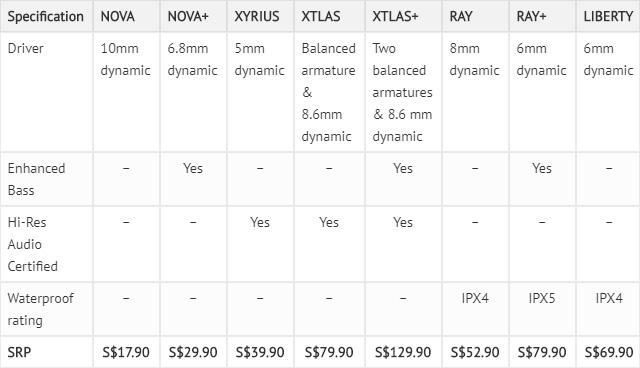Select the Waterproof rating row label

coord(40,309)
